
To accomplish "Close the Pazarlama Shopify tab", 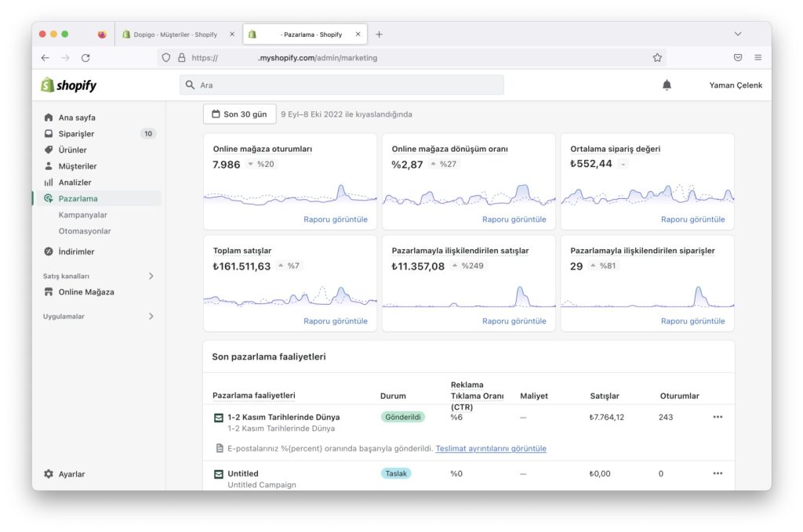I will (358, 34).
